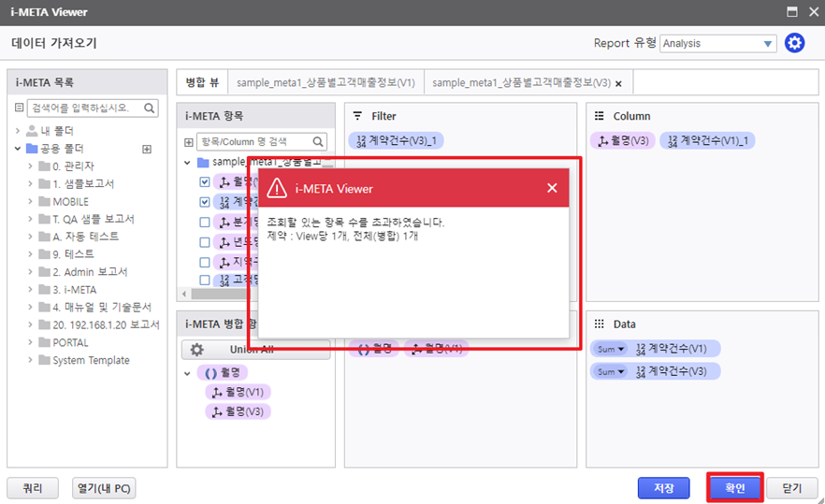The height and width of the screenshot is (504, 825).
Task: Close the i-META Viewer alert with X
Action: [552, 188]
